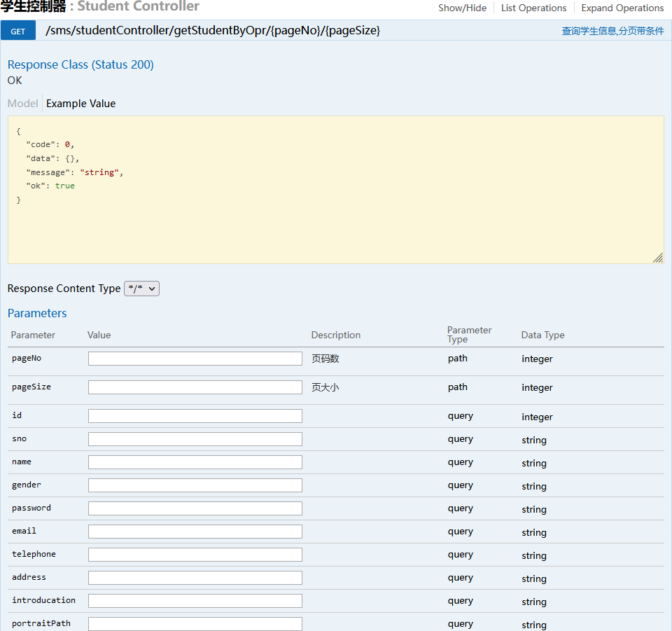Switch to the Example Value tab
The height and width of the screenshot is (631, 672).
pos(81,104)
